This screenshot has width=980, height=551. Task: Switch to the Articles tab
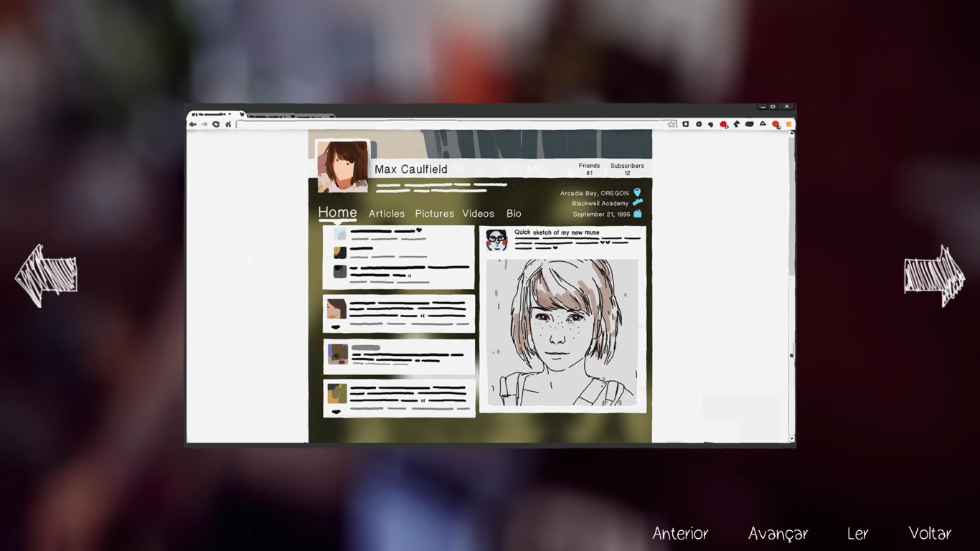(x=387, y=213)
